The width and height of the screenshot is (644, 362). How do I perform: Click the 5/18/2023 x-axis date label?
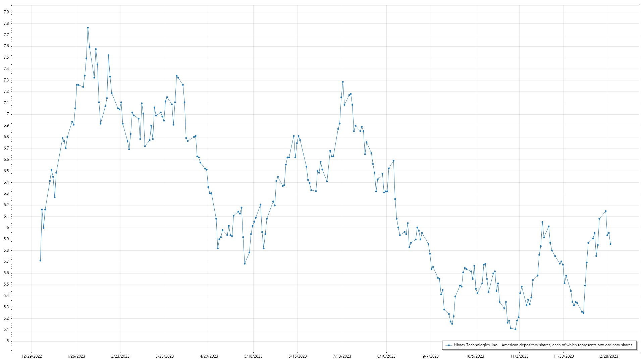click(253, 356)
